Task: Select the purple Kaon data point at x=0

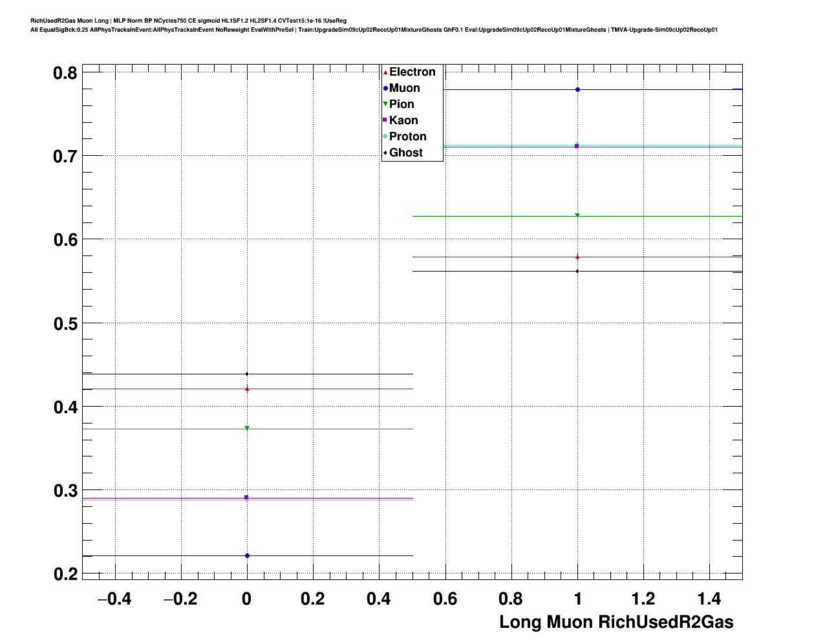Action: [246, 497]
